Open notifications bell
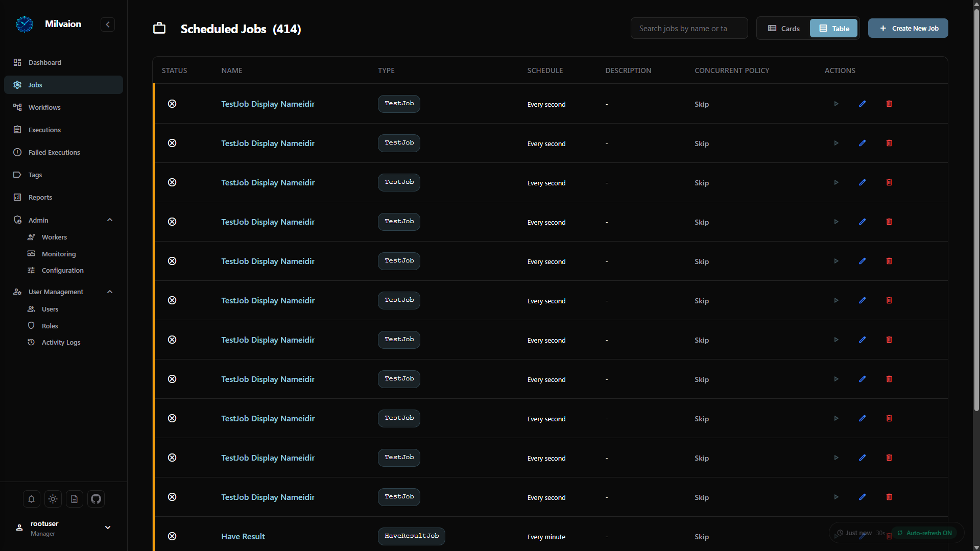The height and width of the screenshot is (551, 980). (x=31, y=499)
